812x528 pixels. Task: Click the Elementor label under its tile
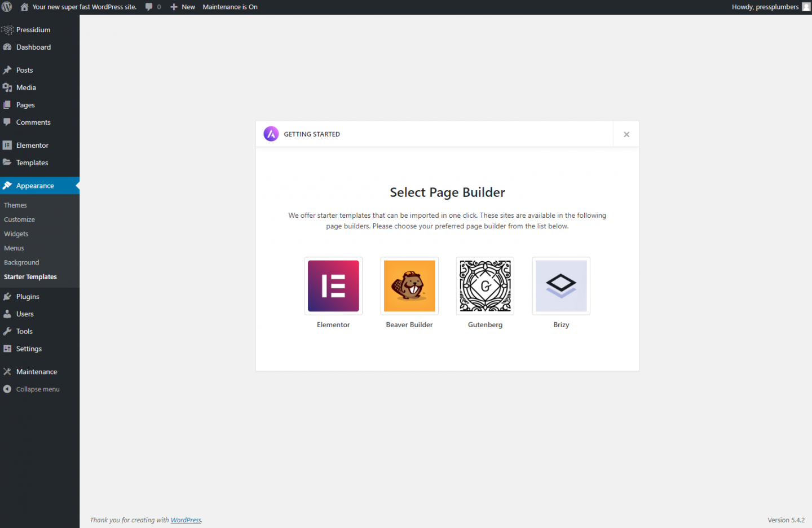coord(333,325)
